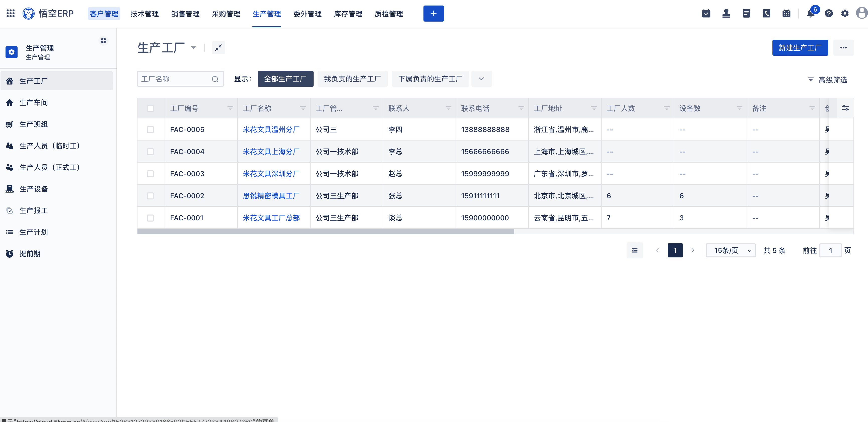Select 生产设备 in the sidebar
The image size is (868, 422).
(x=34, y=189)
